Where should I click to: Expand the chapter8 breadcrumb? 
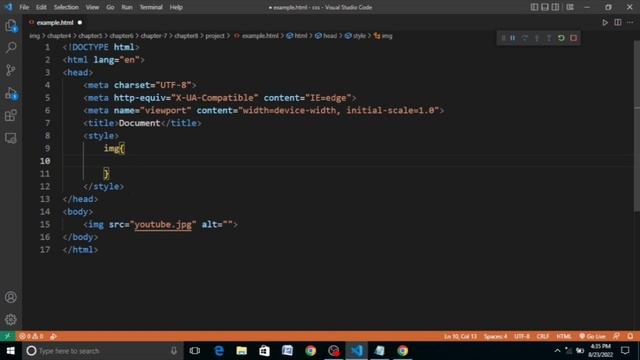(186, 36)
